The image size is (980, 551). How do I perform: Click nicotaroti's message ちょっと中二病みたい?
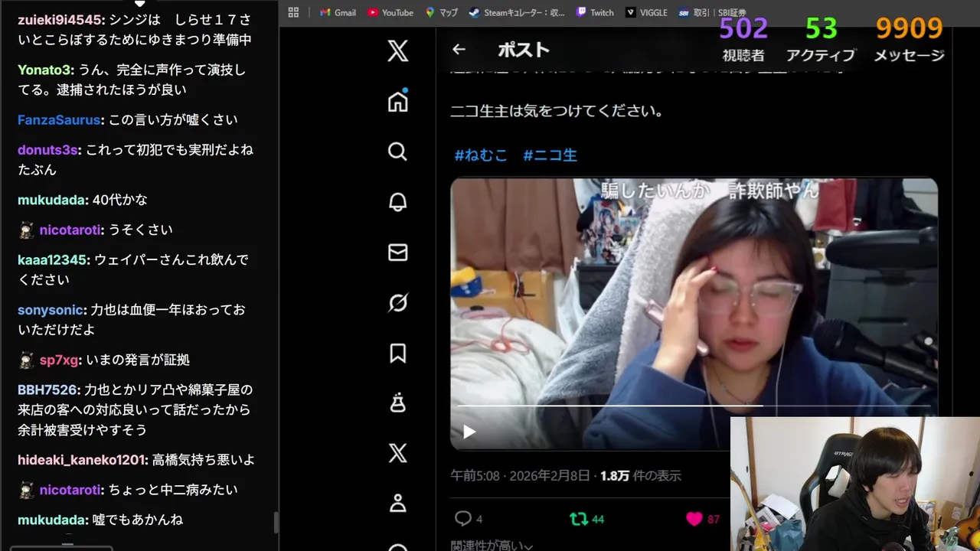(x=172, y=489)
